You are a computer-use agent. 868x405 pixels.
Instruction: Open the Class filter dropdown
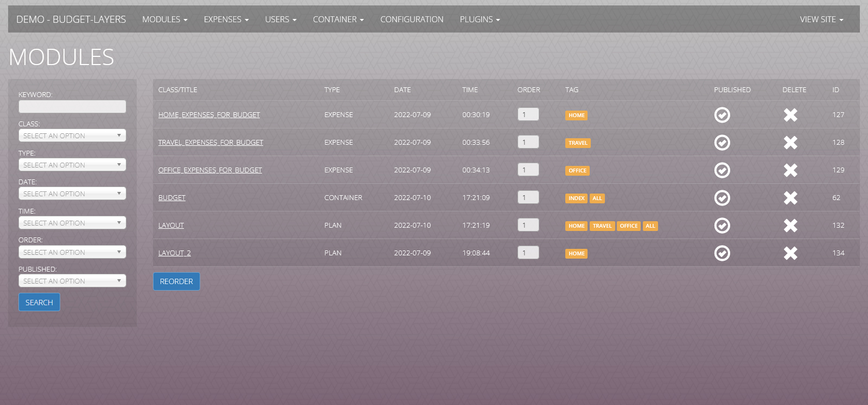click(x=72, y=136)
